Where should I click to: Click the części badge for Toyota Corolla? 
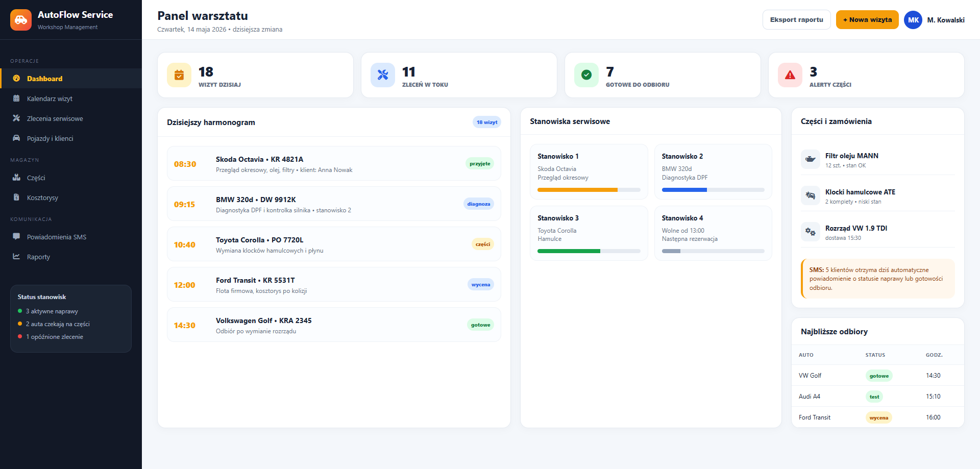tap(483, 244)
